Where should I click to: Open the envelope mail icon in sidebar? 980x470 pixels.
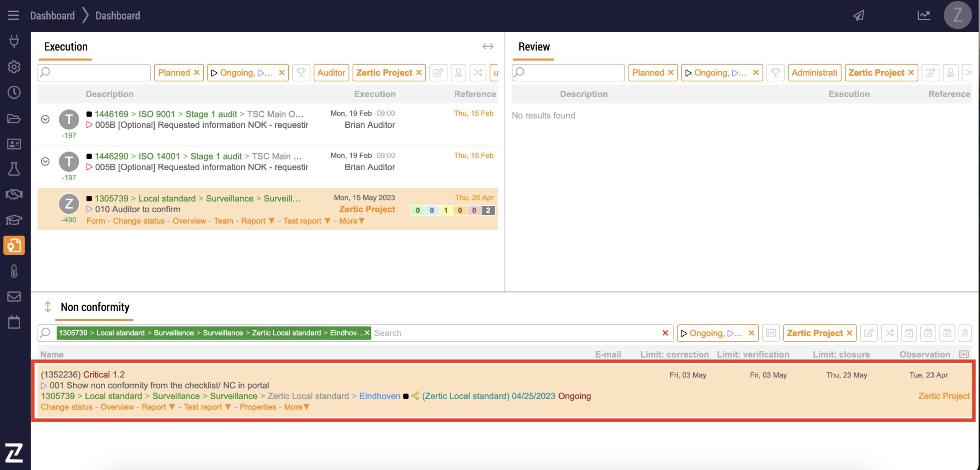coord(14,296)
